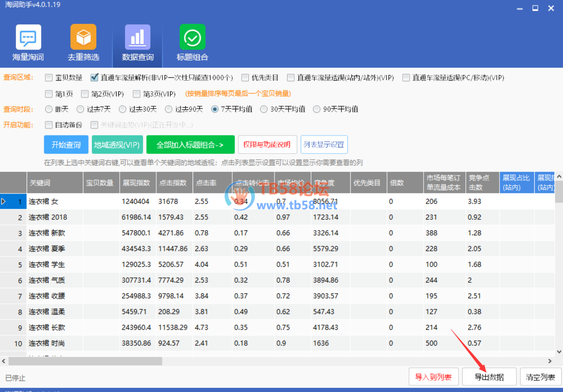Click the 导入到列表 button

tap(433, 377)
